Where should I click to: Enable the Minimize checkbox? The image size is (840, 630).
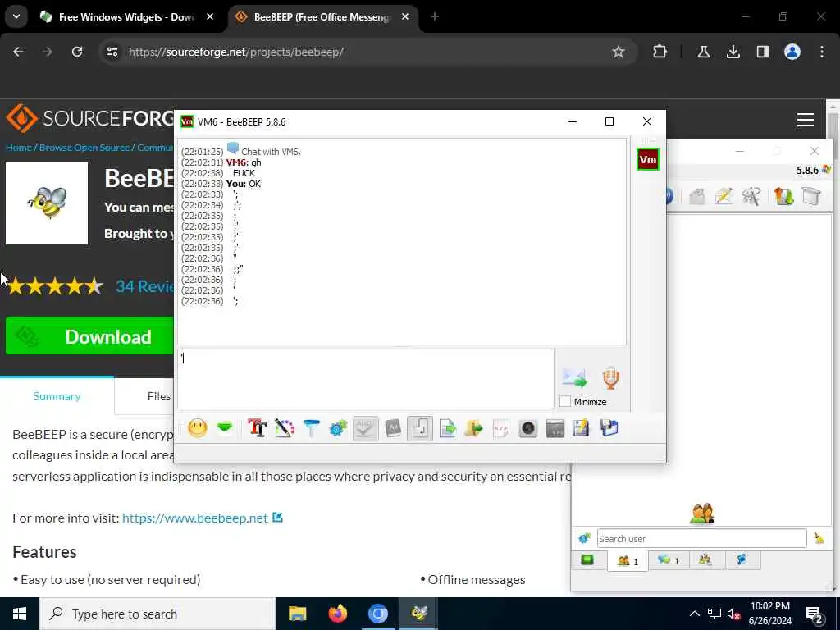point(564,401)
